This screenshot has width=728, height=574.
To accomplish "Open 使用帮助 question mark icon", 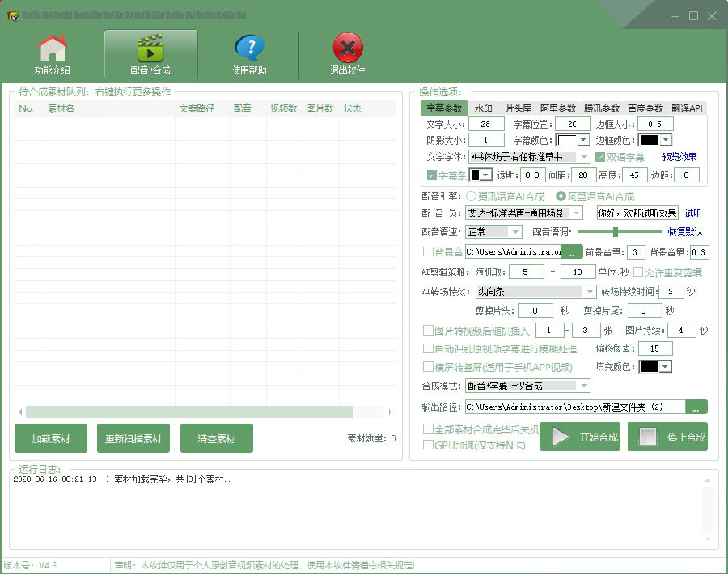I will tap(249, 49).
